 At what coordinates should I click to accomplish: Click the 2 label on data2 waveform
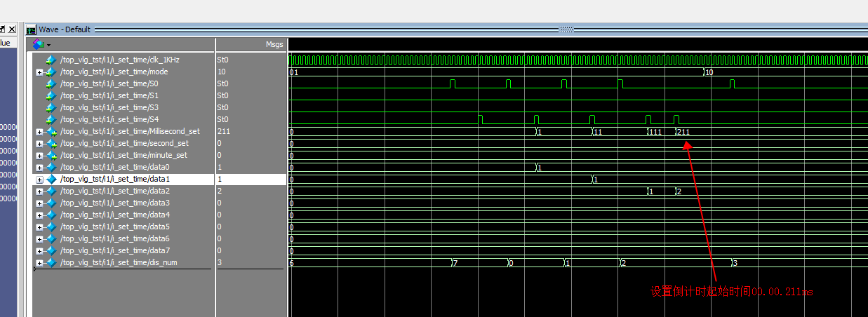(680, 191)
